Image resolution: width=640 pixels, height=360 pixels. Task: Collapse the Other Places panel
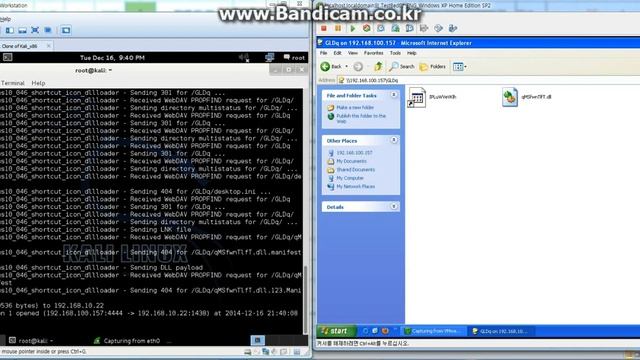tap(393, 140)
